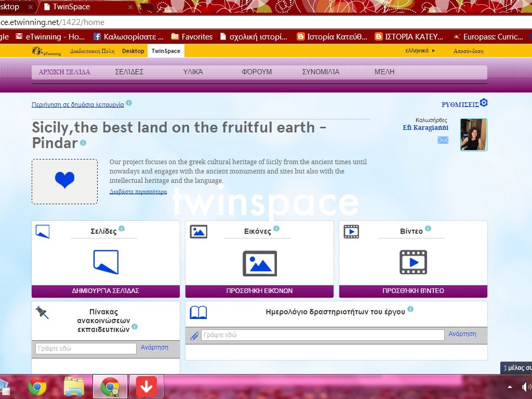This screenshot has height=399, width=532.
Task: Open Windows Explorer from the taskbar
Action: click(x=74, y=387)
